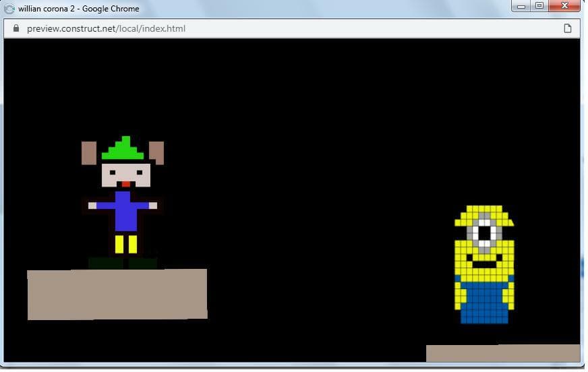Click the page icon in address bar

click(567, 28)
